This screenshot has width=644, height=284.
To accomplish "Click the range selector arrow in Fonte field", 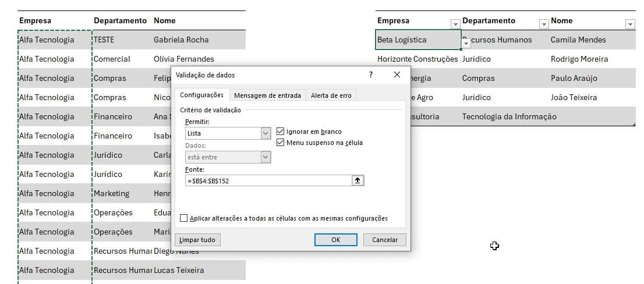I will (x=358, y=180).
